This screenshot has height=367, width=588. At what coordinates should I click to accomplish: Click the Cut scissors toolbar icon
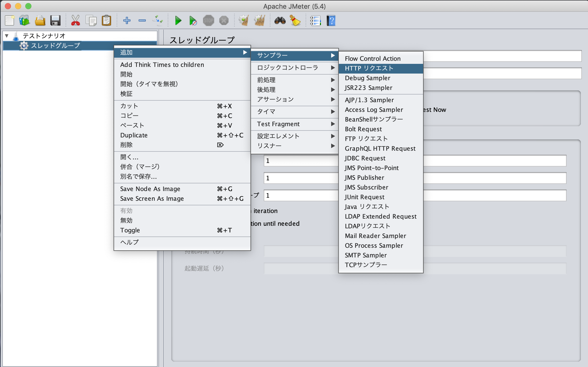(75, 20)
